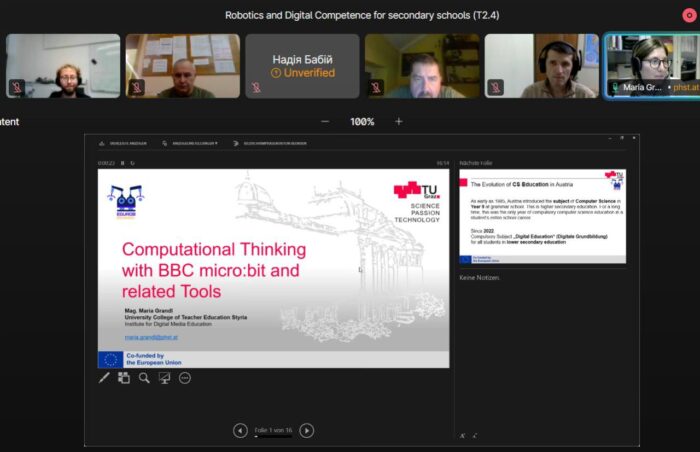
Task: Select the next slide preview thumbnail
Action: point(542,216)
